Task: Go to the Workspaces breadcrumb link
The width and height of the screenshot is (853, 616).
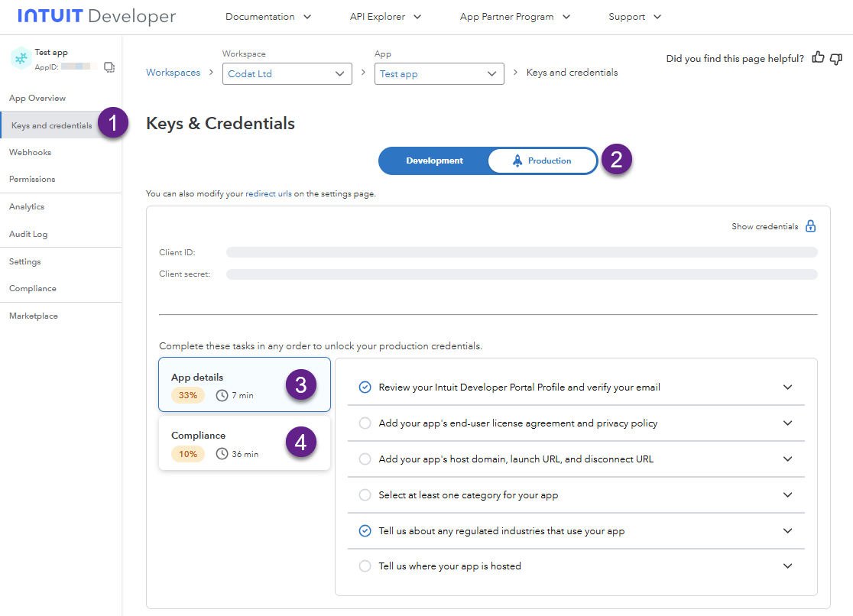Action: tap(173, 73)
